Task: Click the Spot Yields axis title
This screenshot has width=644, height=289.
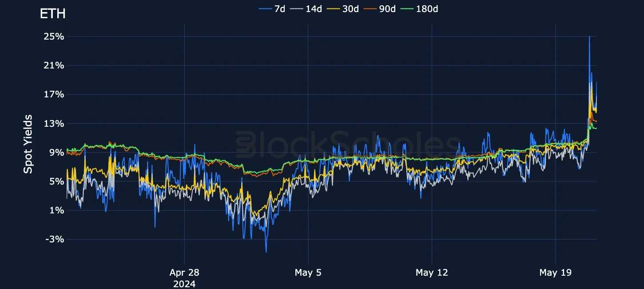Action: pos(28,144)
